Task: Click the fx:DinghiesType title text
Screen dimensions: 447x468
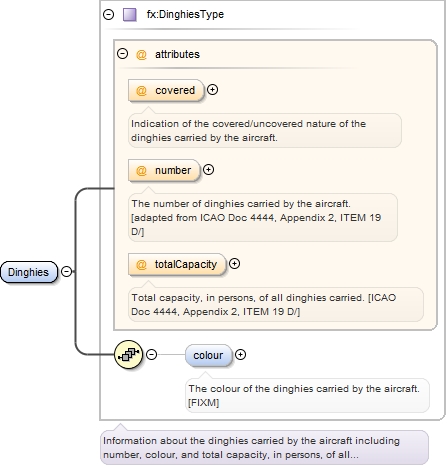Action: tap(185, 14)
